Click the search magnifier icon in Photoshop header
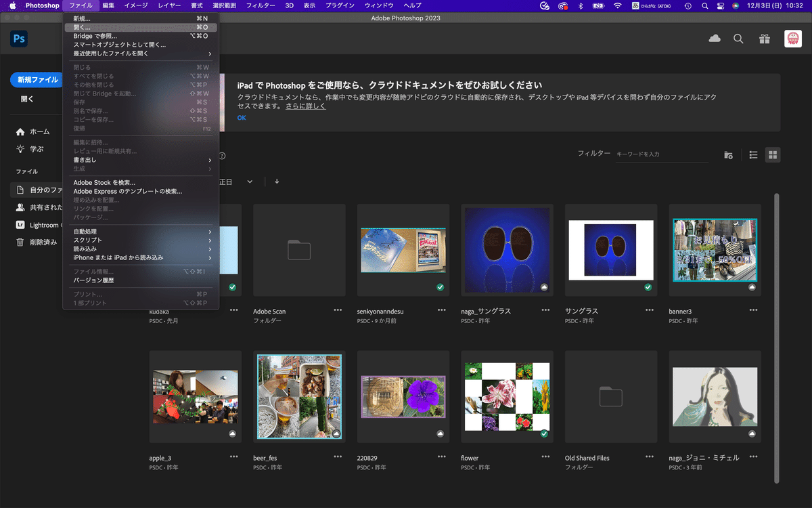Screen dimensions: 812x508 (739, 39)
